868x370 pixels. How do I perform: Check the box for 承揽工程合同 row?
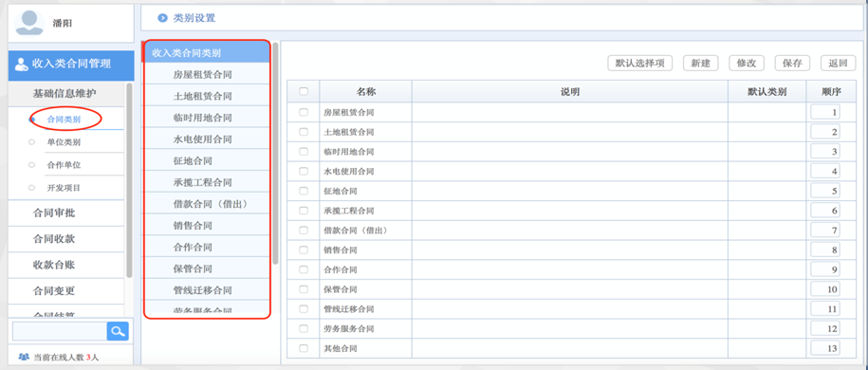[x=304, y=211]
